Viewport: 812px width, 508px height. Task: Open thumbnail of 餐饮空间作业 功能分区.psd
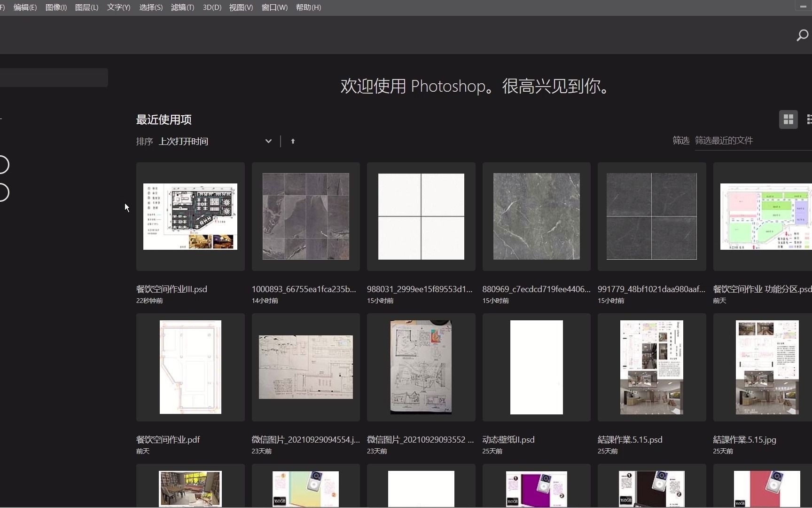point(763,216)
